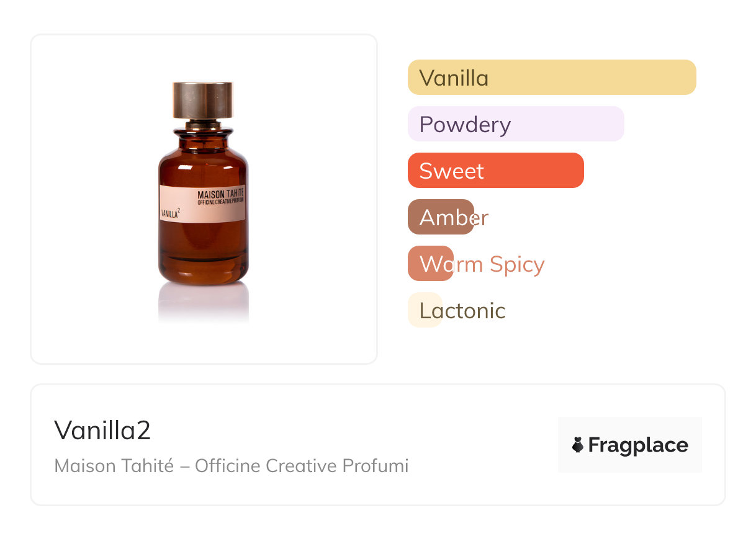Screen dimensions: 756x536
Task: Click the glass neck under the cap
Action: 203,127
